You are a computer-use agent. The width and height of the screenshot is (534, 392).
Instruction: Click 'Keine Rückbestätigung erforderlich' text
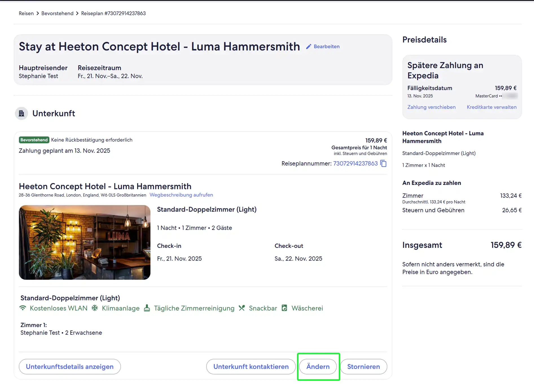[x=92, y=140]
